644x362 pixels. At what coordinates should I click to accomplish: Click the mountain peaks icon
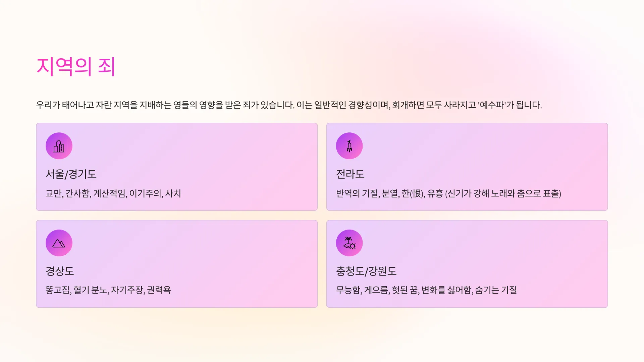[x=59, y=243]
